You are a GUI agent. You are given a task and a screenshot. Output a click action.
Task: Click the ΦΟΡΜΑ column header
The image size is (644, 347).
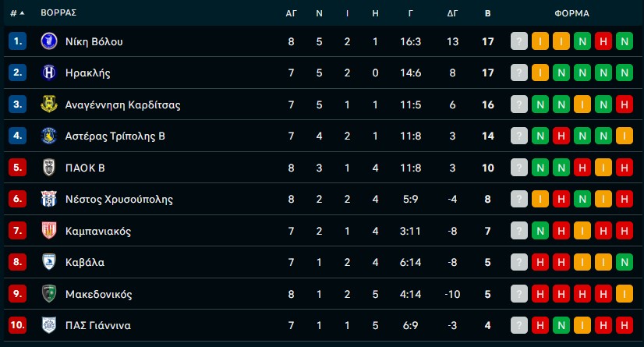click(571, 13)
